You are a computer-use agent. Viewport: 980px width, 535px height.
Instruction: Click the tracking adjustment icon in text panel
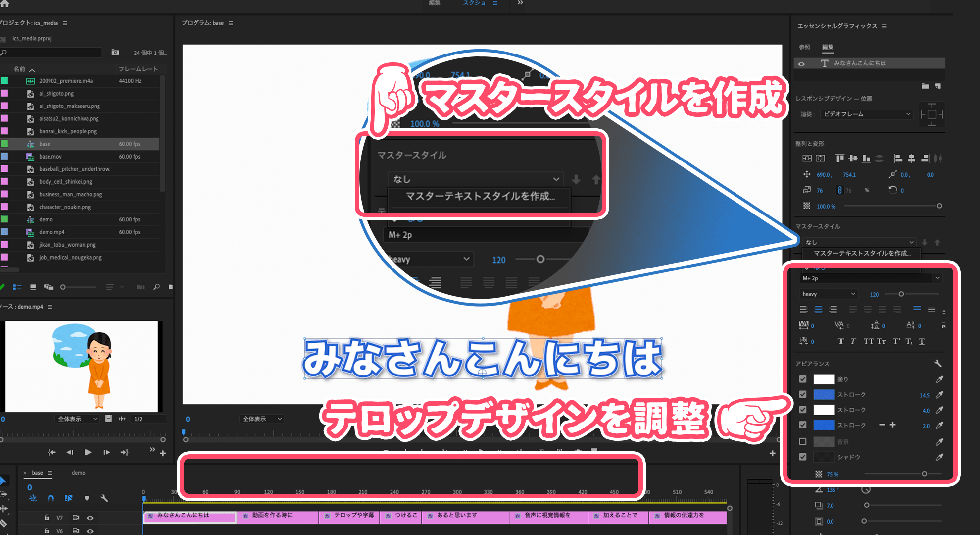coord(802,325)
